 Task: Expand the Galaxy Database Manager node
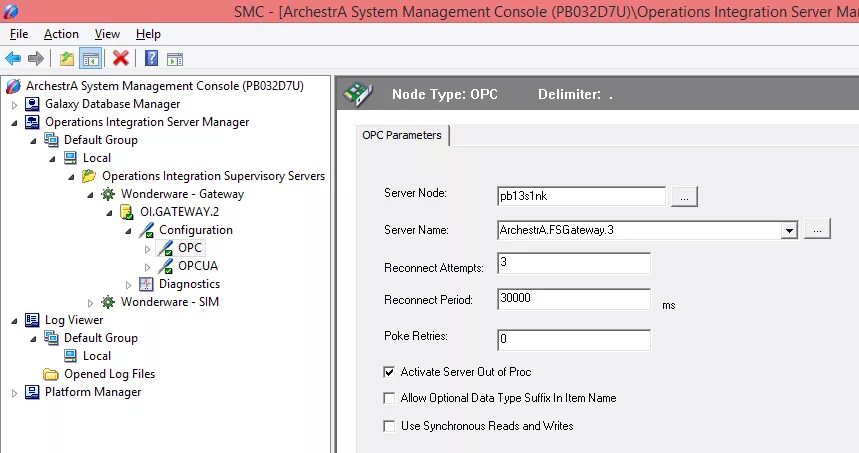(14, 105)
